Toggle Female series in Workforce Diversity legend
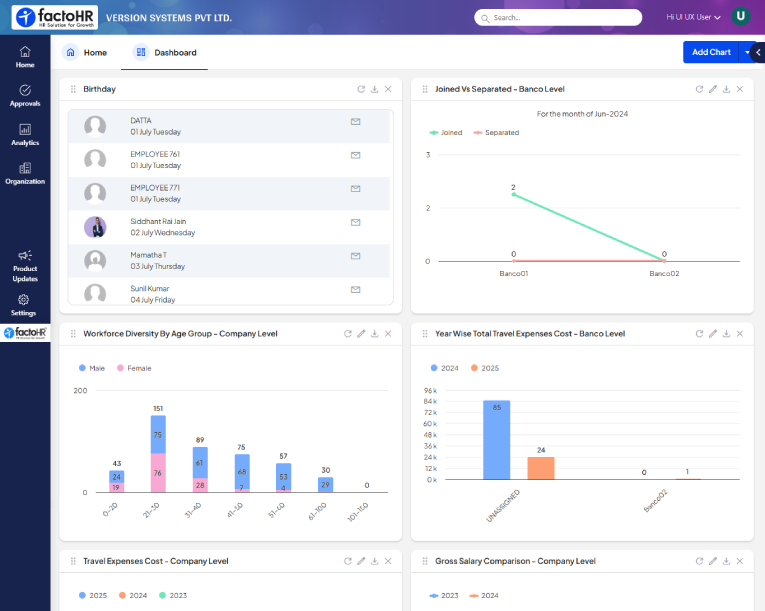765x611 pixels. pos(133,368)
